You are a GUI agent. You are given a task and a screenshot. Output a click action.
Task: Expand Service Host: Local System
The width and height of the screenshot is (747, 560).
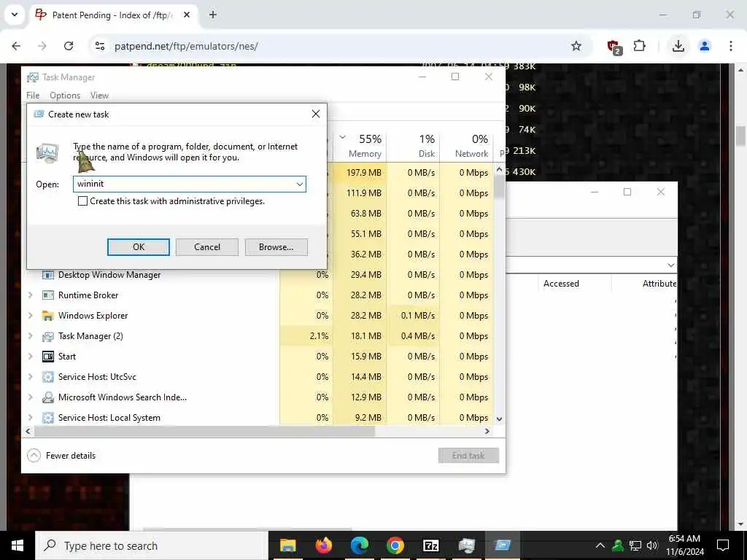click(x=31, y=418)
